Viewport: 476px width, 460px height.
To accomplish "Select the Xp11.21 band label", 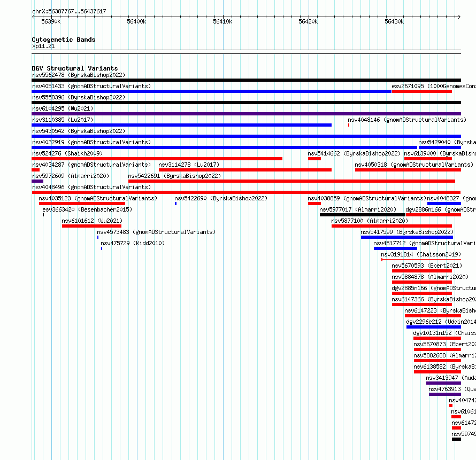I will tap(43, 46).
